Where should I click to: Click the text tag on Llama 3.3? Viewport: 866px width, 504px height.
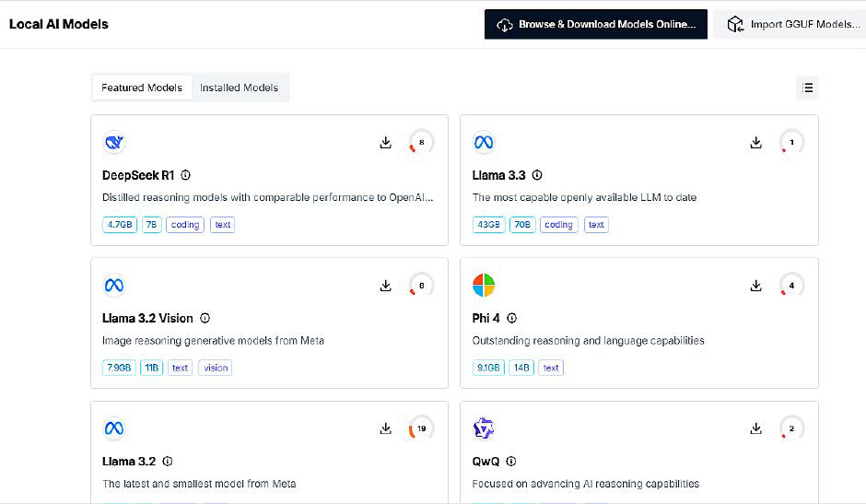pyautogui.click(x=596, y=225)
